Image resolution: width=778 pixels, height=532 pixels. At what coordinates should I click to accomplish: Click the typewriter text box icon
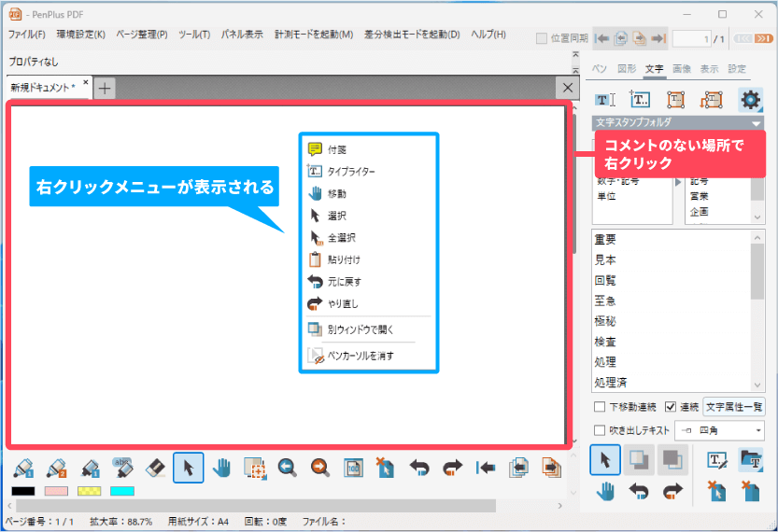640,100
